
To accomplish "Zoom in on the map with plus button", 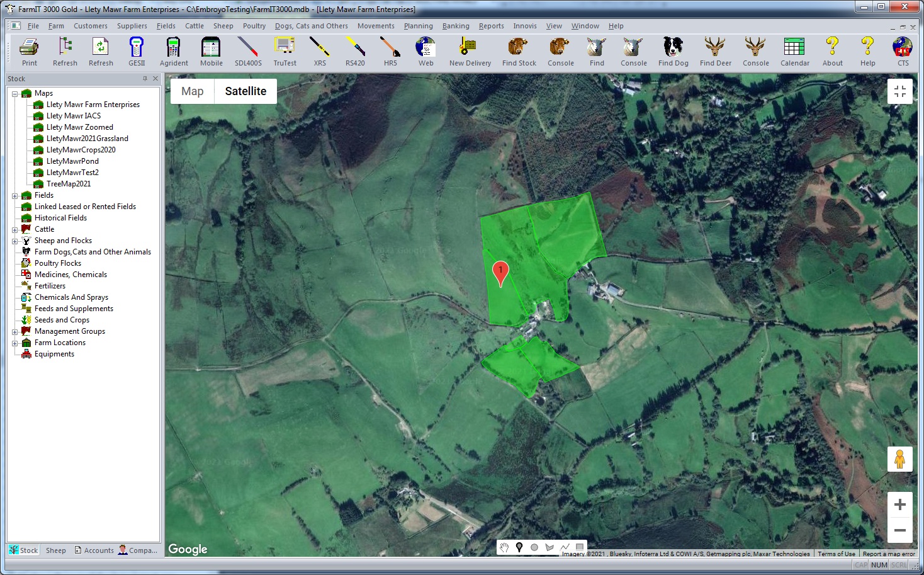I will (900, 504).
